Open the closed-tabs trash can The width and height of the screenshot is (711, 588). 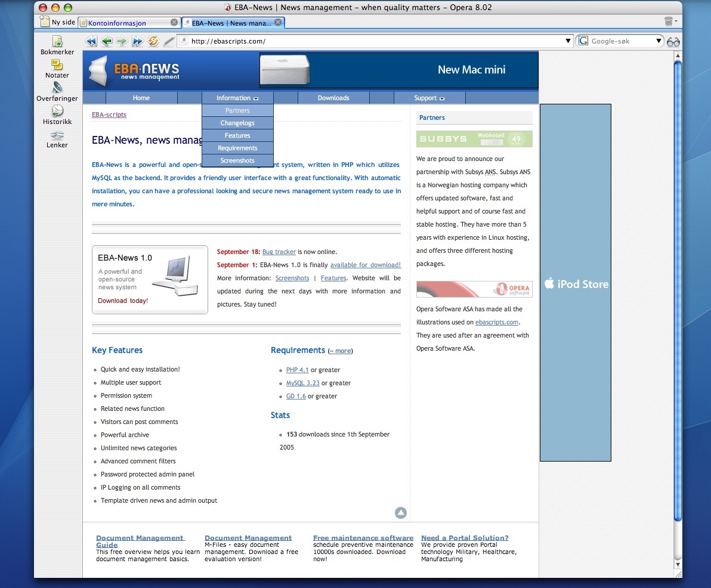tap(669, 21)
